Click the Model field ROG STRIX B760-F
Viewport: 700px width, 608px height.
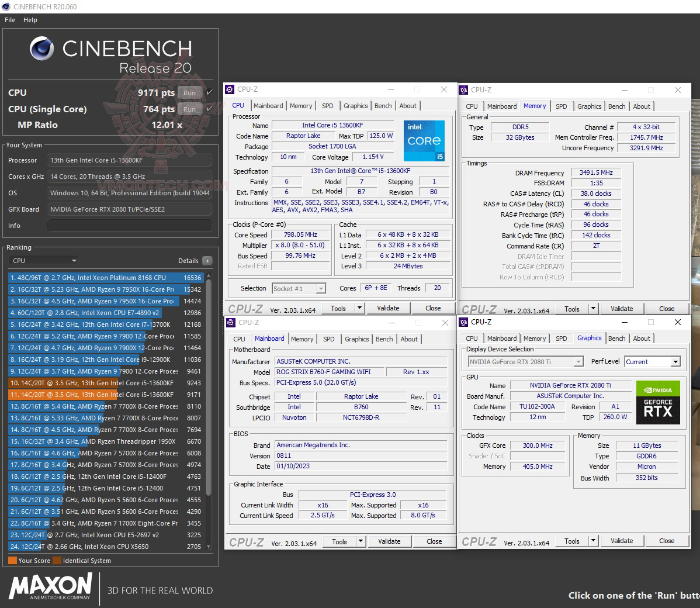tap(329, 372)
